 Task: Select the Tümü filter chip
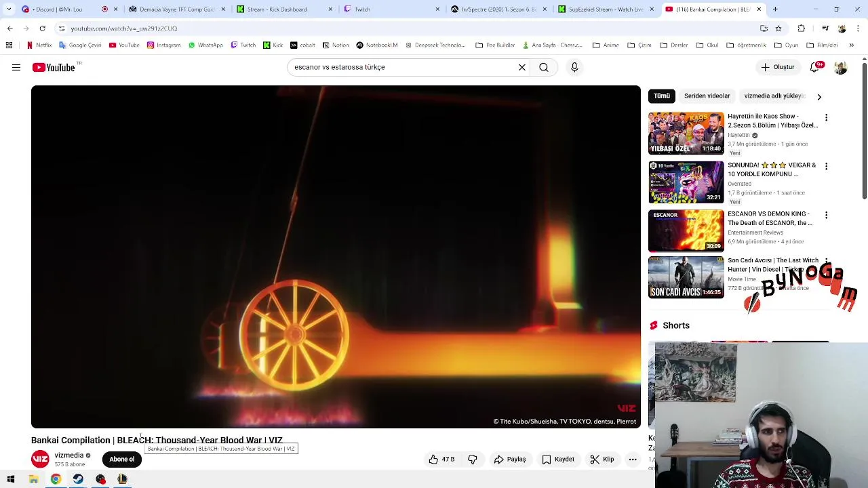(x=662, y=96)
